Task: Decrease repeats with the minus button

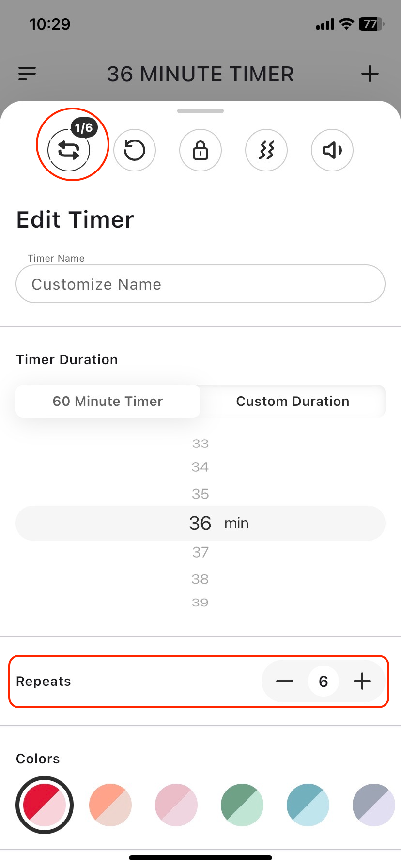Action: pyautogui.click(x=285, y=682)
